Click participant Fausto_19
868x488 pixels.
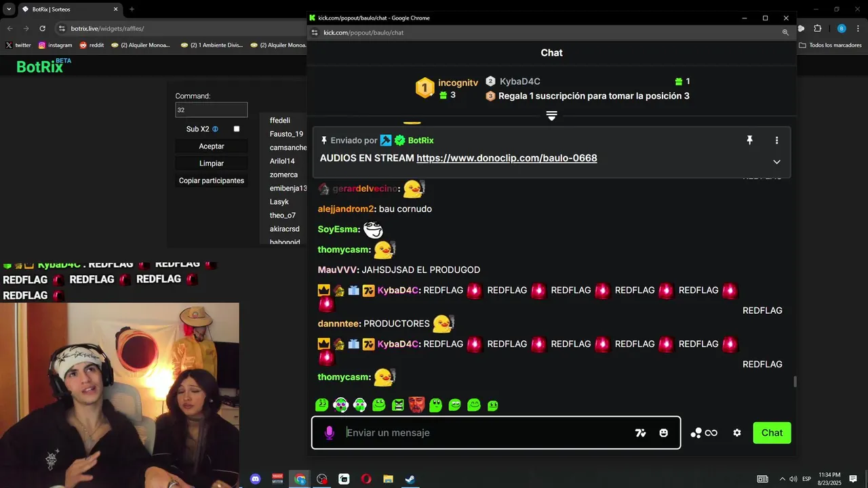pos(286,134)
